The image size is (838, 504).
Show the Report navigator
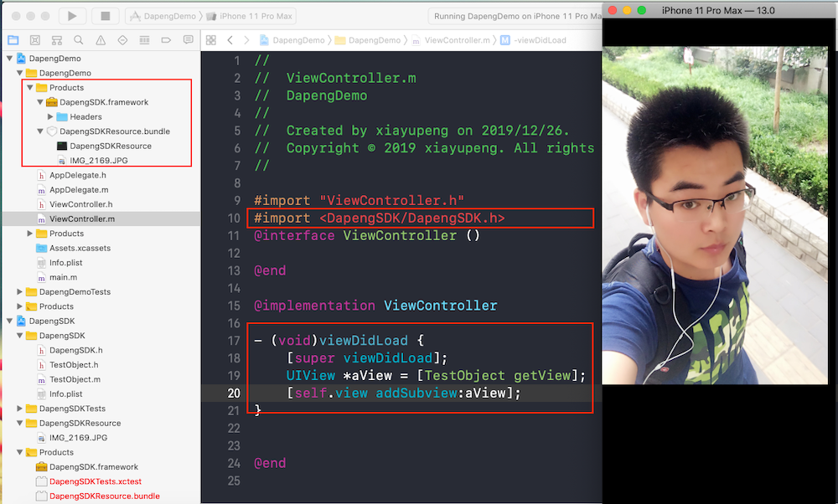point(187,39)
